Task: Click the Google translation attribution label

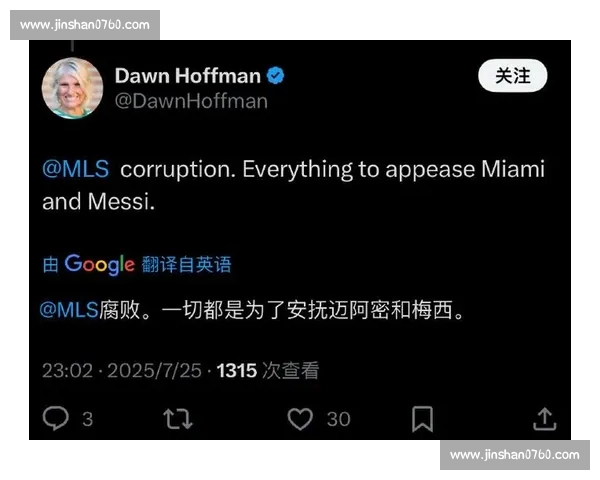Action: point(100,264)
